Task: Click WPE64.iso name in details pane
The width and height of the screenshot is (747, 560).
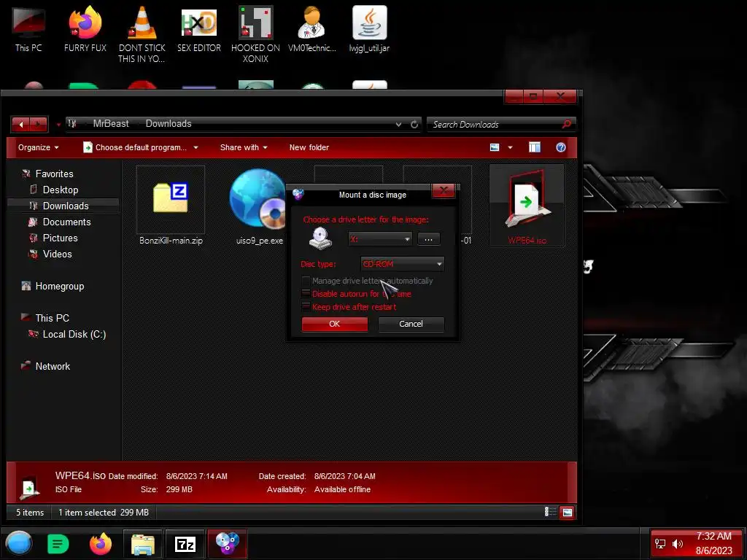Action: 80,475
